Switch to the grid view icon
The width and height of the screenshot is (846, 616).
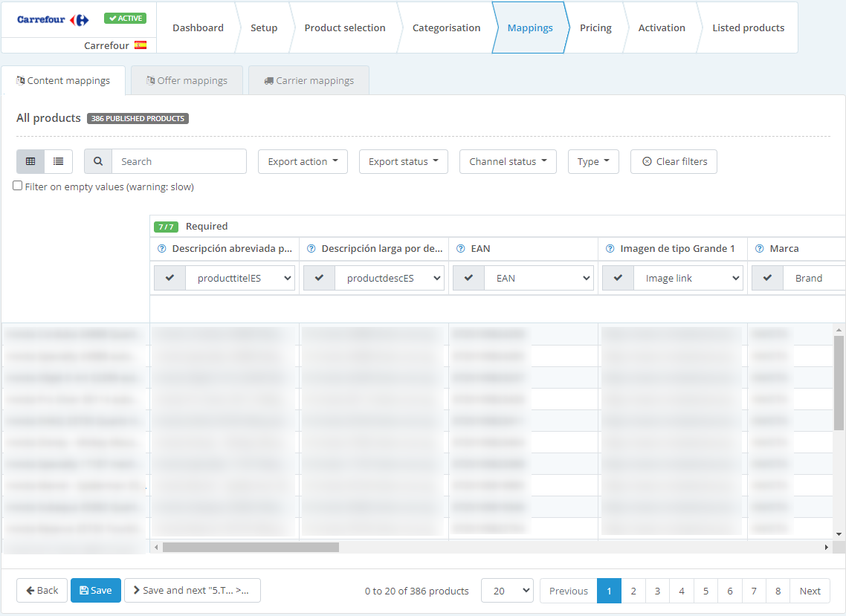[30, 161]
